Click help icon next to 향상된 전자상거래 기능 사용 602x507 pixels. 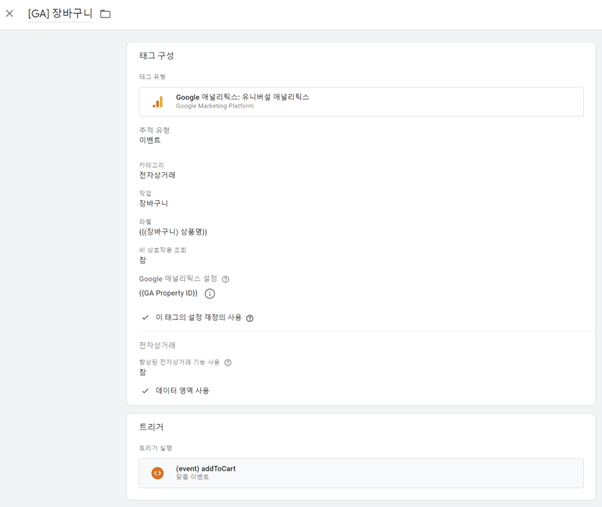coord(228,363)
